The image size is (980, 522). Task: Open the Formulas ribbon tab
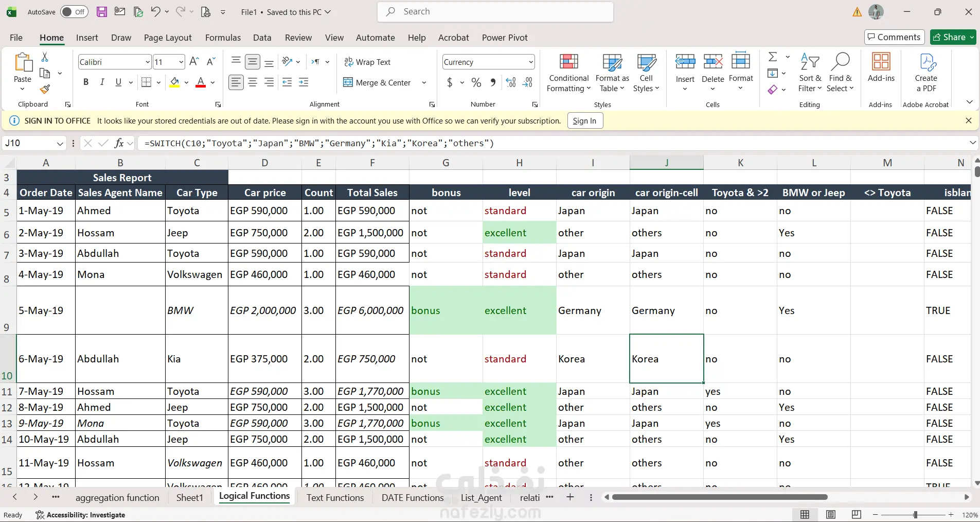(x=223, y=38)
